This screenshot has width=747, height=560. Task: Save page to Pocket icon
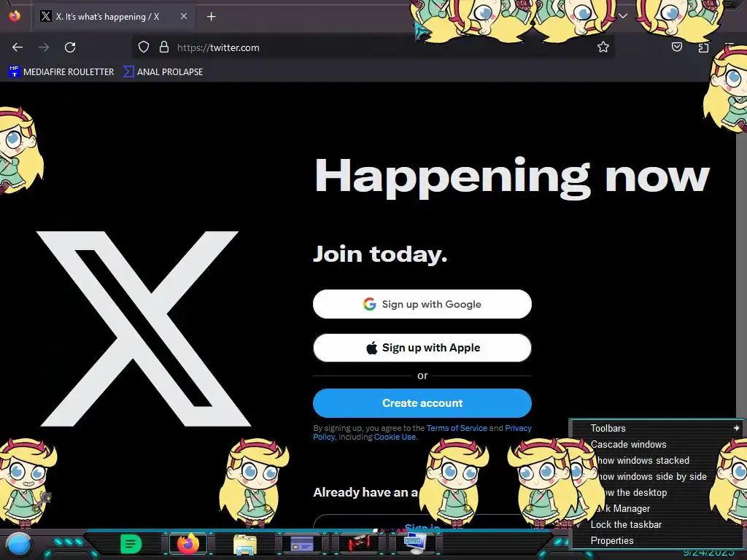point(676,47)
